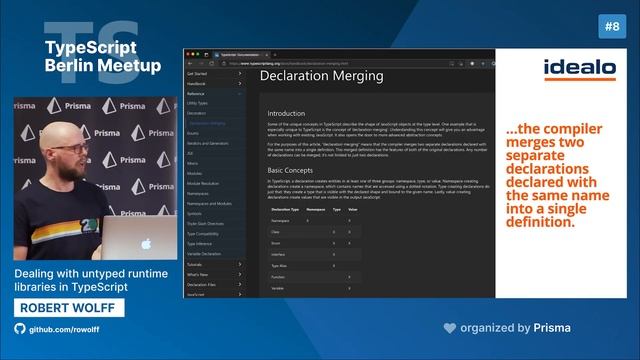Open Namespaces and Modules in sidebar
Viewport: 640px width, 360px height.
click(209, 203)
